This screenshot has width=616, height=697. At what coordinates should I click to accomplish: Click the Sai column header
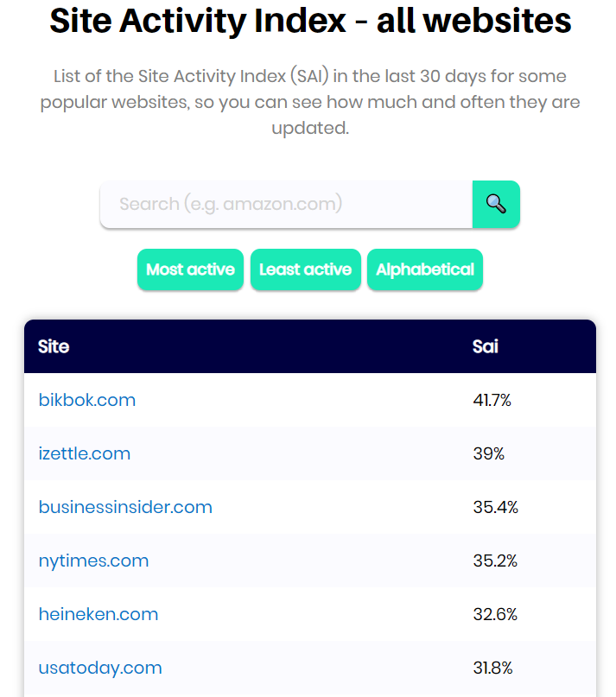click(x=485, y=346)
